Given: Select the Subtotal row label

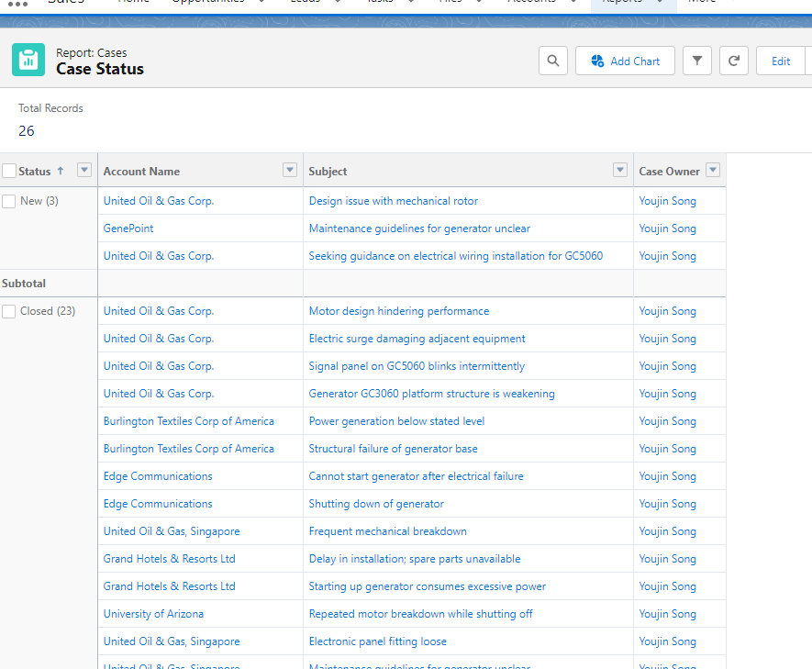Looking at the screenshot, I should coord(24,284).
